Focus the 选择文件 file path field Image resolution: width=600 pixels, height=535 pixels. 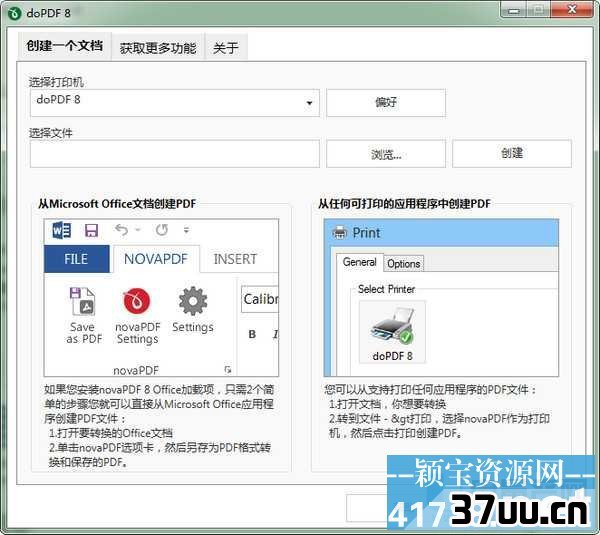(175, 154)
